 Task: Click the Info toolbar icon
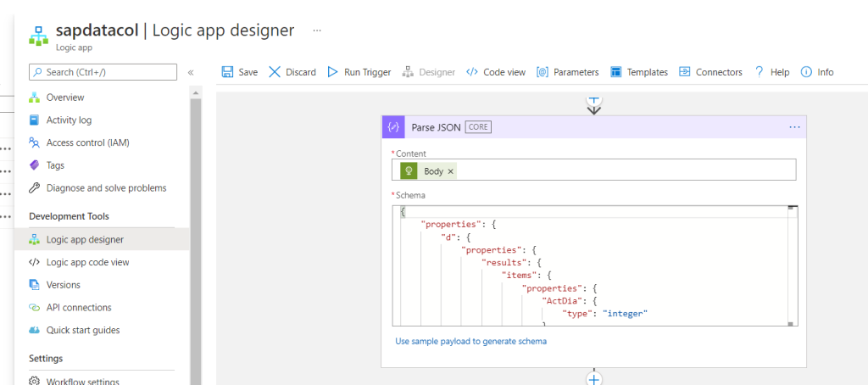click(x=807, y=72)
